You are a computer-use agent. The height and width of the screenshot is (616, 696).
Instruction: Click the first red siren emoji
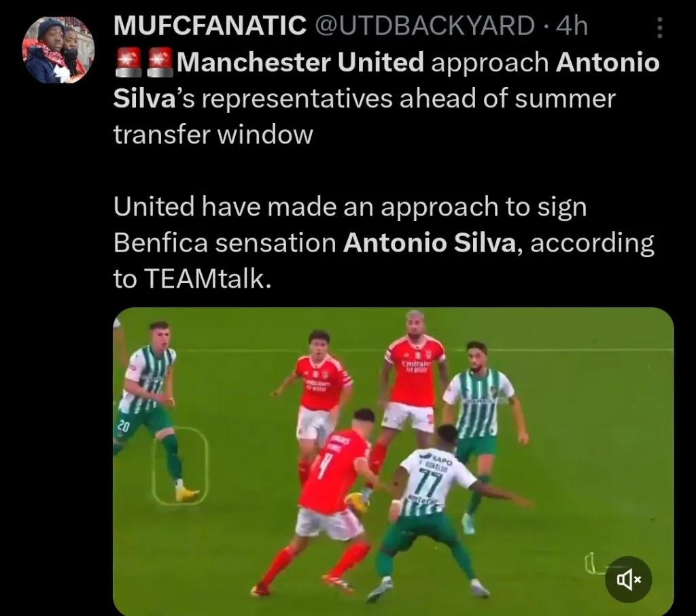[x=128, y=62]
